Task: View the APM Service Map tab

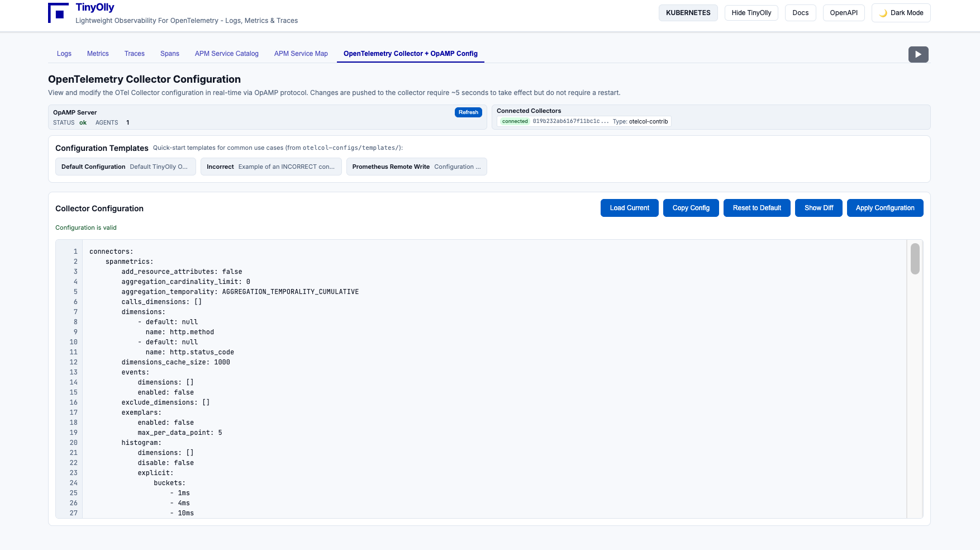Action: pyautogui.click(x=301, y=54)
